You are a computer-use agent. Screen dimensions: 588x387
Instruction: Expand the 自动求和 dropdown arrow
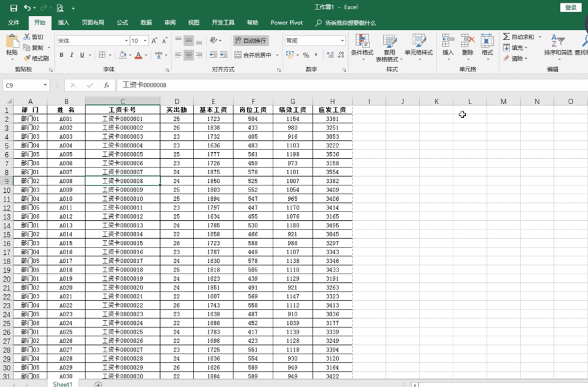(540, 37)
